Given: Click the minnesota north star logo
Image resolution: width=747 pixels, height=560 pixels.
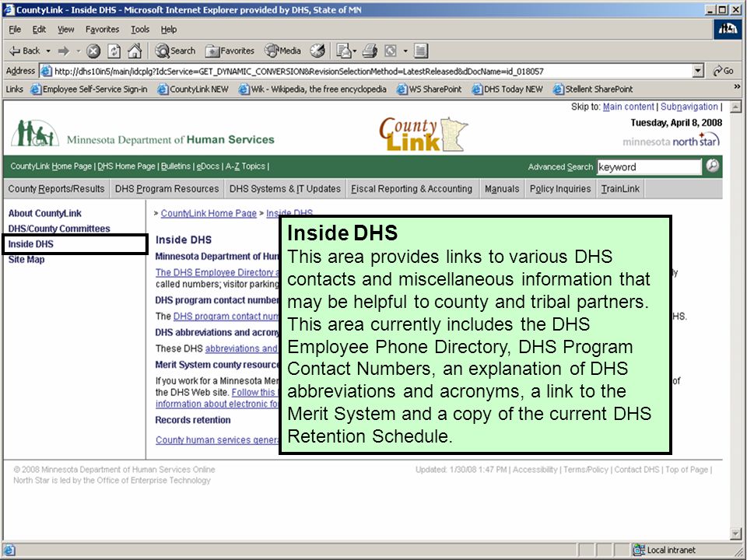Looking at the screenshot, I should tap(671, 141).
